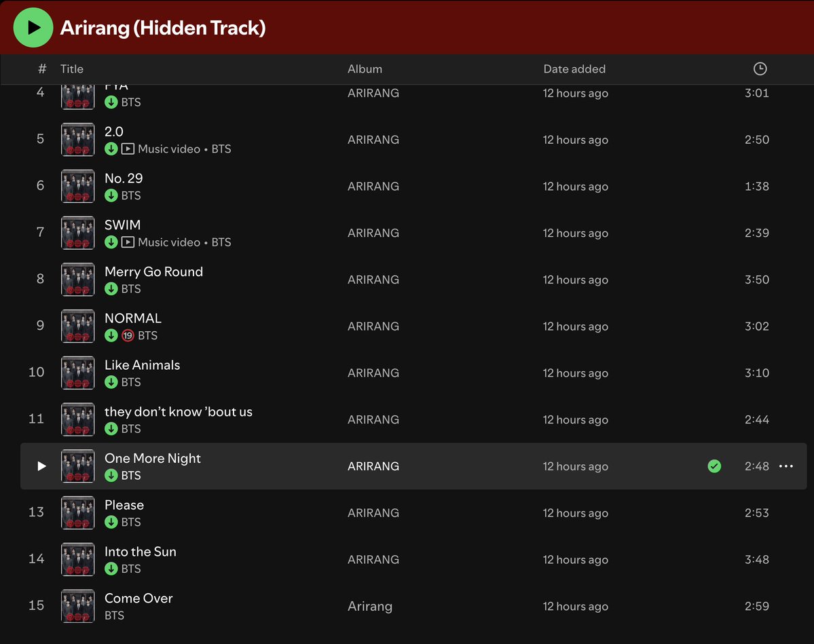Click the red 19 age-rating badge on NORMAL
814x644 pixels.
coord(128,336)
